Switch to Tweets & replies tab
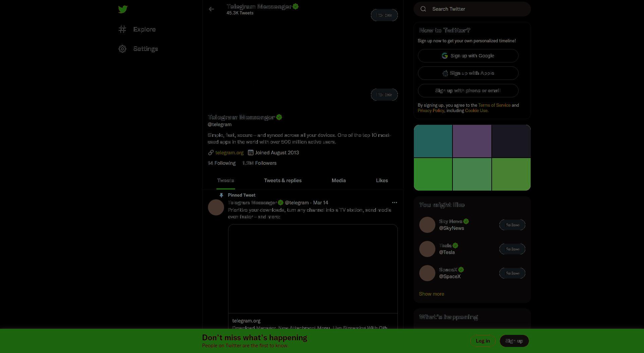Viewport: 644px width, 353px height. tap(283, 181)
